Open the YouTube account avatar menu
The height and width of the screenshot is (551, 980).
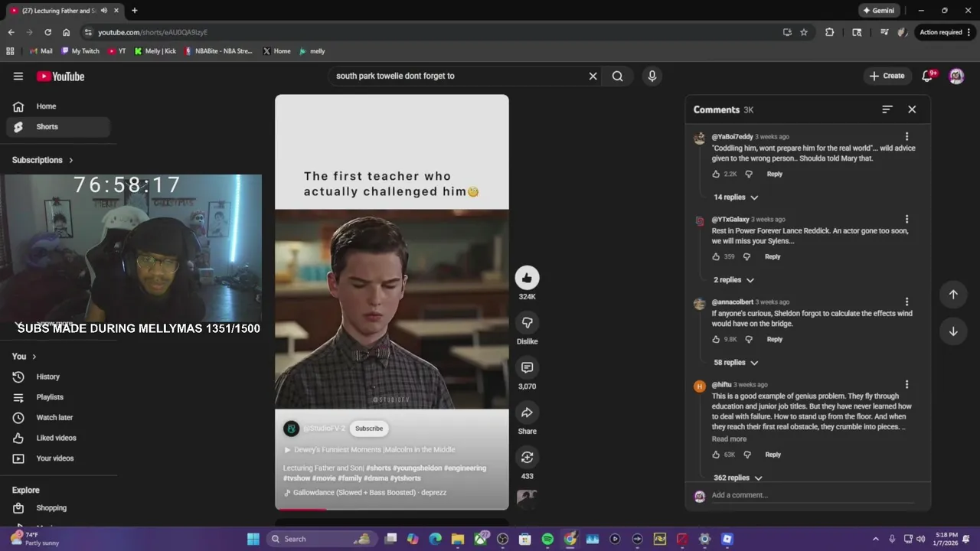(956, 76)
